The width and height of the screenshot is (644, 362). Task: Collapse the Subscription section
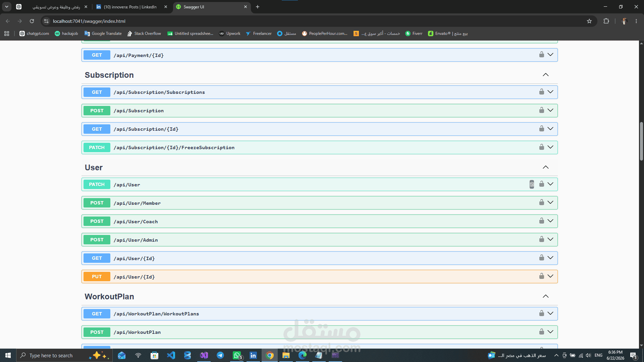point(546,75)
